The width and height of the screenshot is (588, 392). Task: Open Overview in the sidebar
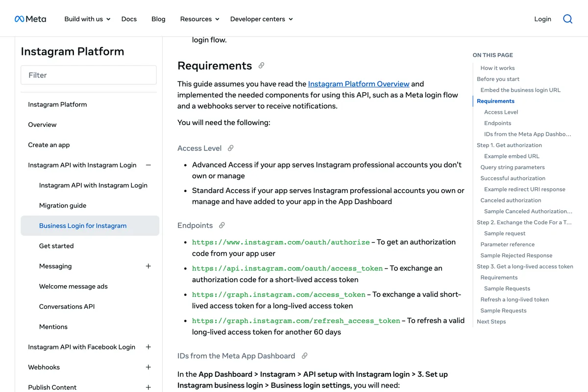(42, 124)
